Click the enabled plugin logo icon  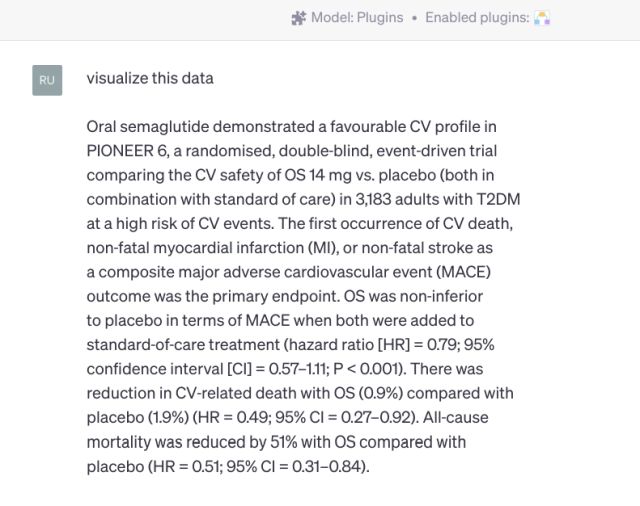tap(542, 18)
